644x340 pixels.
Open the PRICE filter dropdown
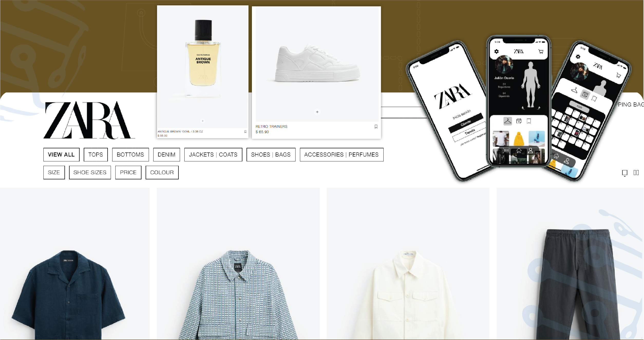click(x=128, y=172)
